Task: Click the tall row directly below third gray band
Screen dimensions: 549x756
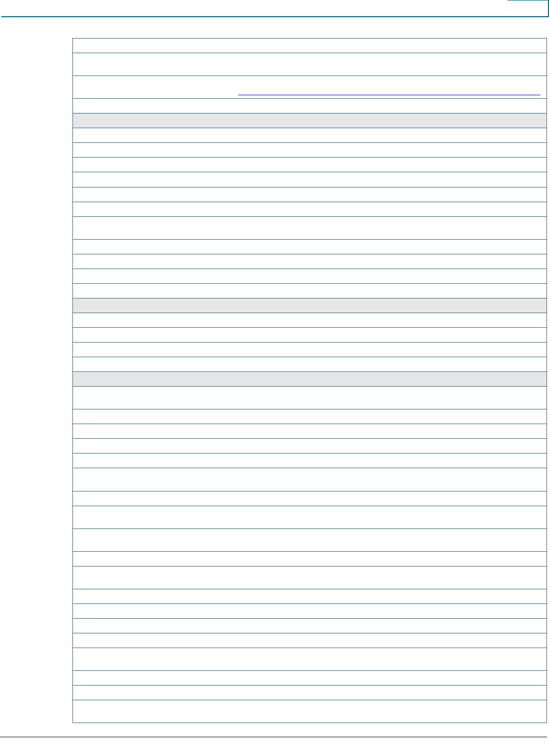Action: pos(309,398)
